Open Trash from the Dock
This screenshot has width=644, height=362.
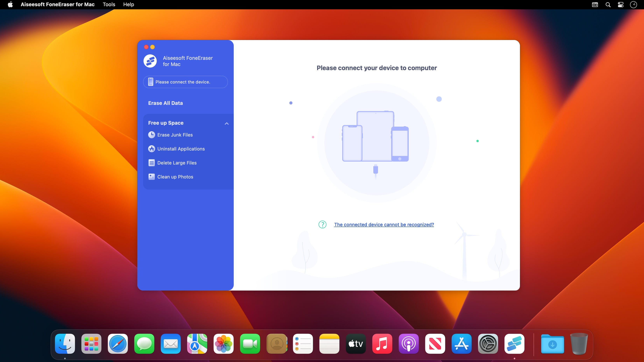(579, 344)
